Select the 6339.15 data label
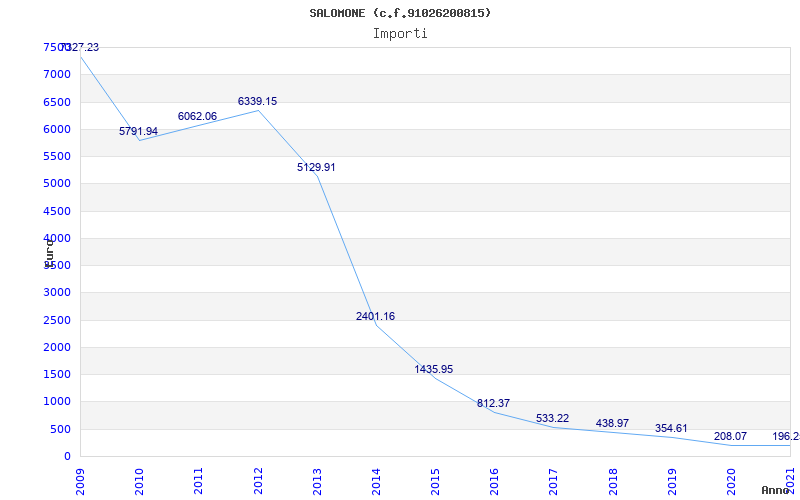Image resolution: width=800 pixels, height=500 pixels. [x=257, y=102]
